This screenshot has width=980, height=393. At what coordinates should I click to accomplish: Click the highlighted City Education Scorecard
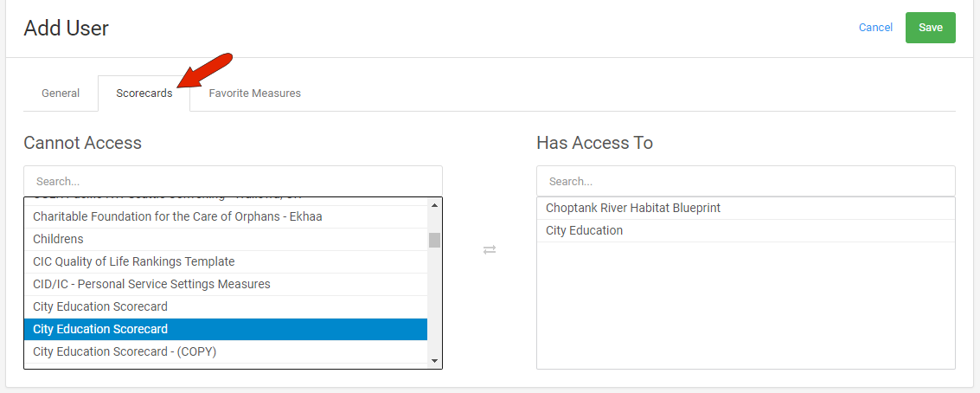coord(100,329)
